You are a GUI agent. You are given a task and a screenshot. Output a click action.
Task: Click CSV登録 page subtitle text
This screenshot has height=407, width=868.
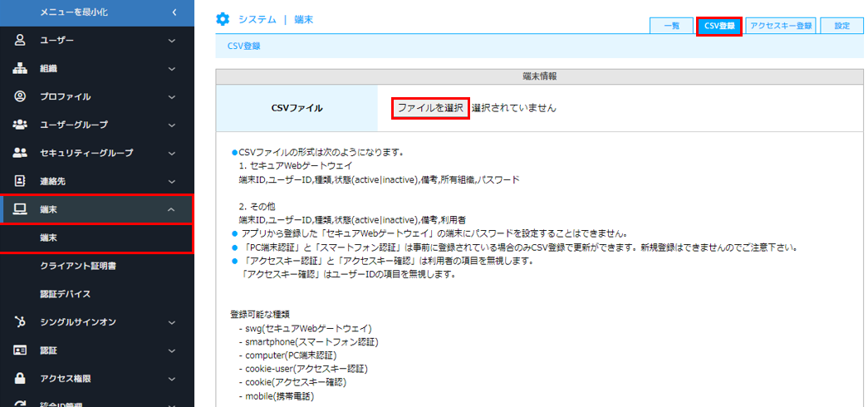coord(244,47)
